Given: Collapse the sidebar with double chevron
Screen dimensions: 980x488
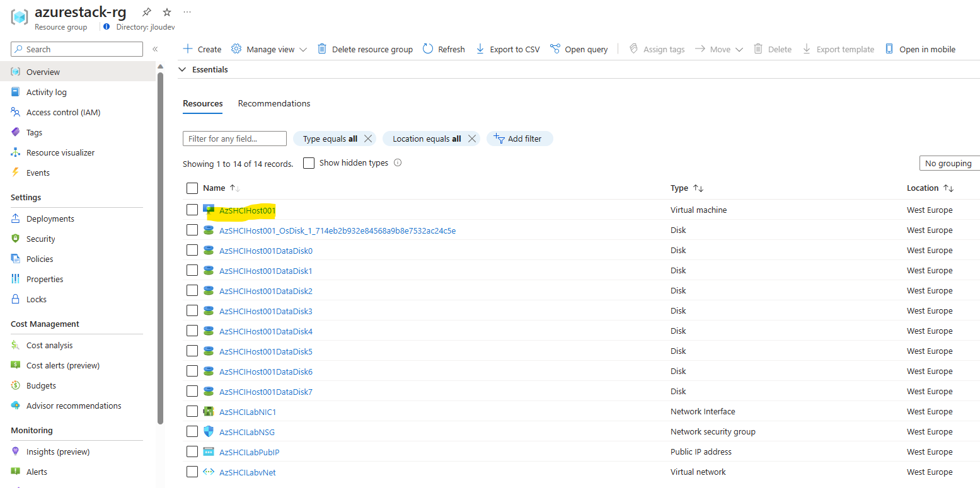Looking at the screenshot, I should (x=155, y=49).
